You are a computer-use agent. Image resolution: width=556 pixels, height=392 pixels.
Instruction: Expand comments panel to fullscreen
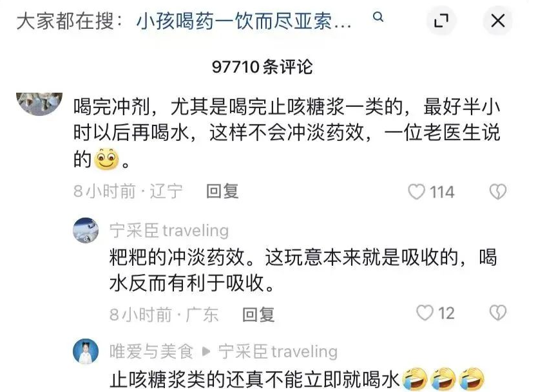pyautogui.click(x=441, y=21)
